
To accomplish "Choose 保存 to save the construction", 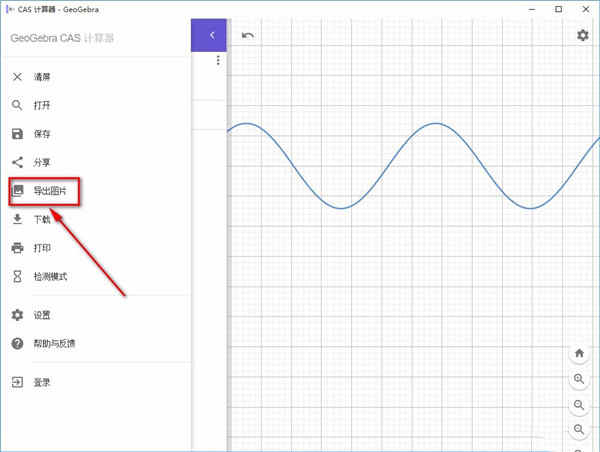I will [96, 134].
